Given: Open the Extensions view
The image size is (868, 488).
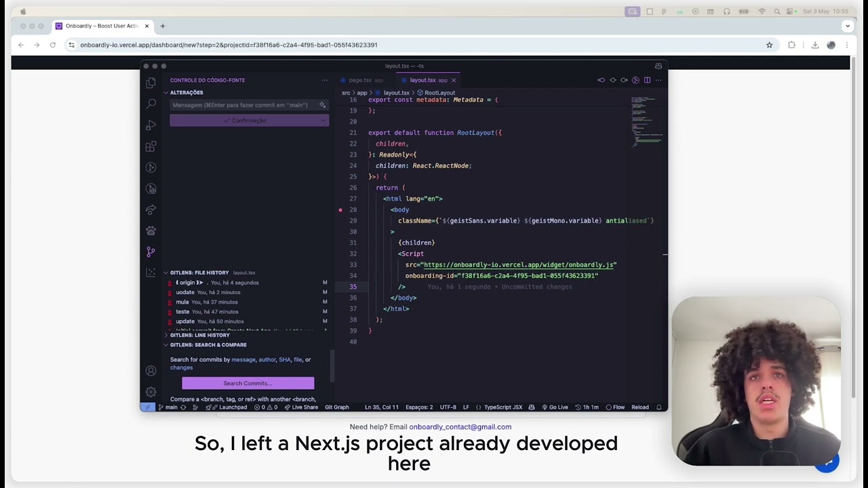Looking at the screenshot, I should pyautogui.click(x=151, y=146).
